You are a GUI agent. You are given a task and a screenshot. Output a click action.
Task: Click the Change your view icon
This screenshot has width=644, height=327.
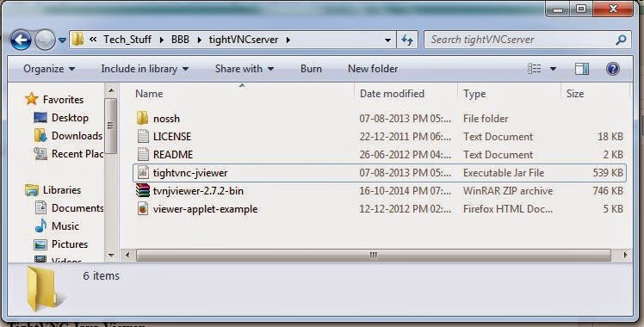535,69
